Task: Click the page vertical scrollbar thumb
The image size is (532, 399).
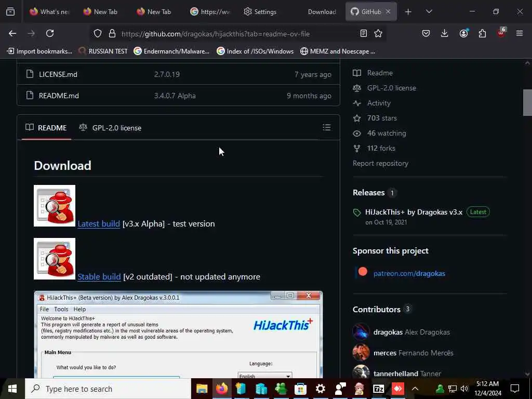Action: point(527,102)
